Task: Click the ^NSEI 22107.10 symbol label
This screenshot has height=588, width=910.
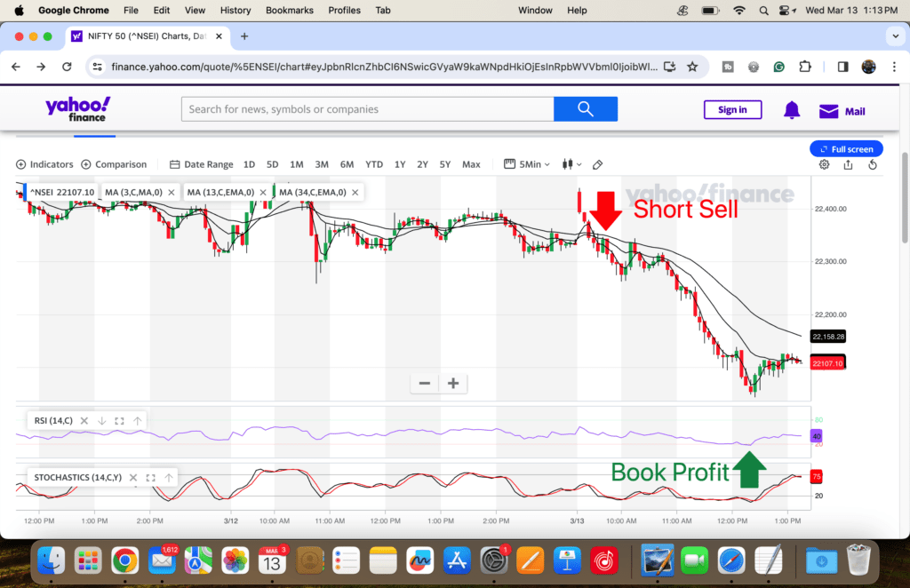Action: coord(61,193)
